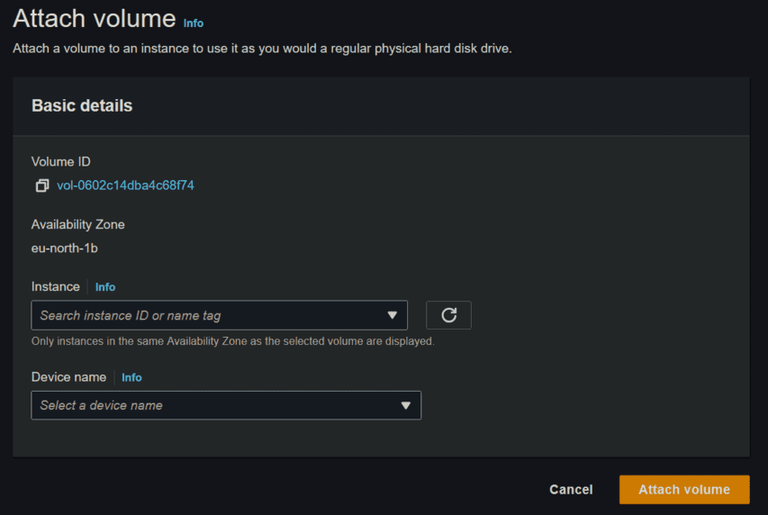Click the same Availability Zone hint text
Image resolution: width=768 pixels, height=515 pixels.
pos(233,341)
